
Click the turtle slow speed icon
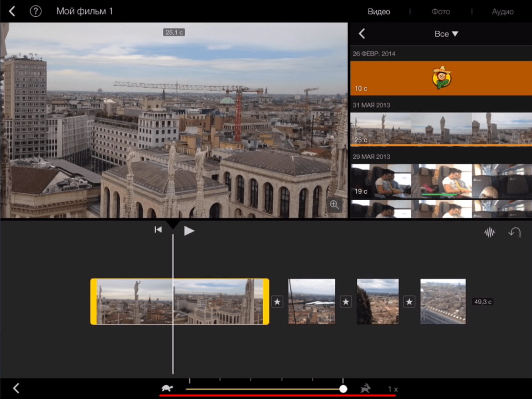167,388
